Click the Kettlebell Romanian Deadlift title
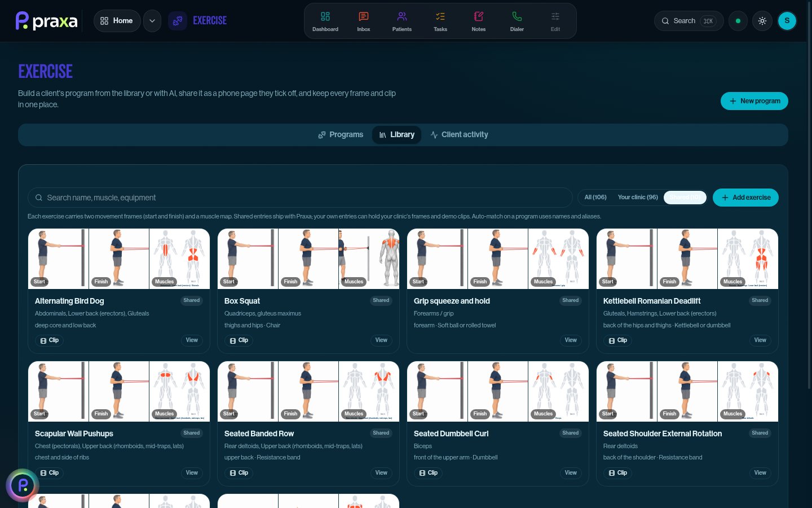Image resolution: width=812 pixels, height=508 pixels. (652, 301)
